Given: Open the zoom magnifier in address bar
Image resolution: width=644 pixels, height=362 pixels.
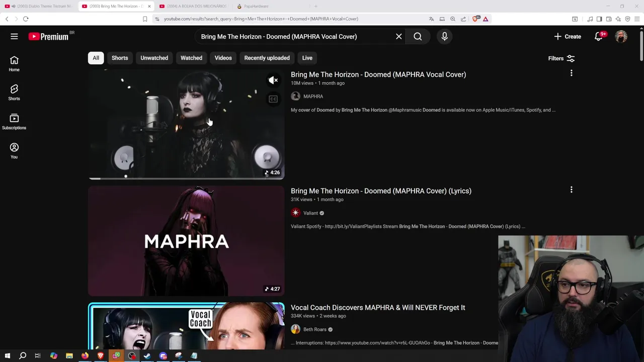Looking at the screenshot, I should [453, 19].
